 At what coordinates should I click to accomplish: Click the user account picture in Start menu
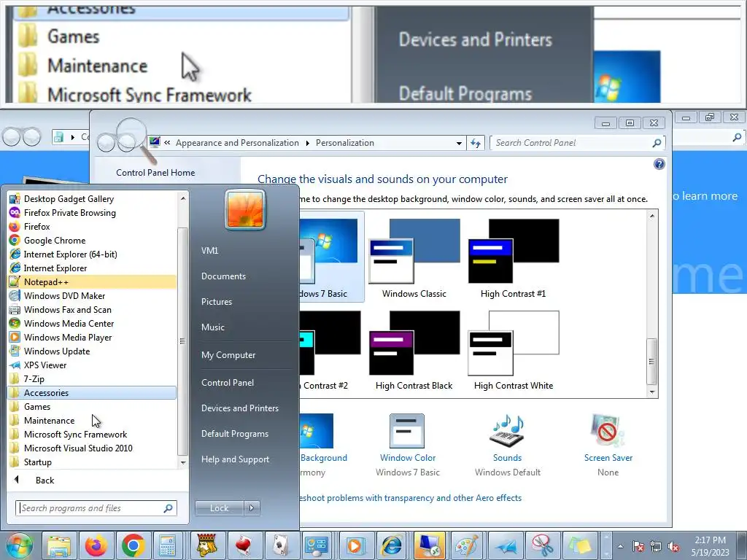245,209
